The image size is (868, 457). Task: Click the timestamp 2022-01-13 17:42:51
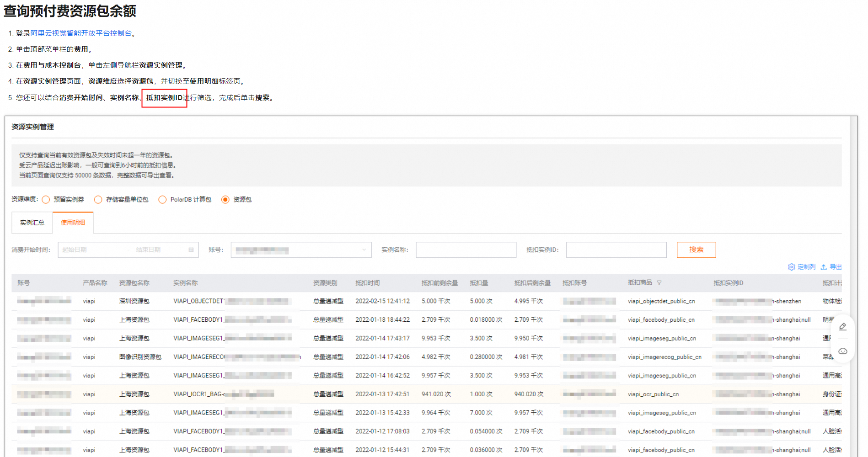(383, 394)
